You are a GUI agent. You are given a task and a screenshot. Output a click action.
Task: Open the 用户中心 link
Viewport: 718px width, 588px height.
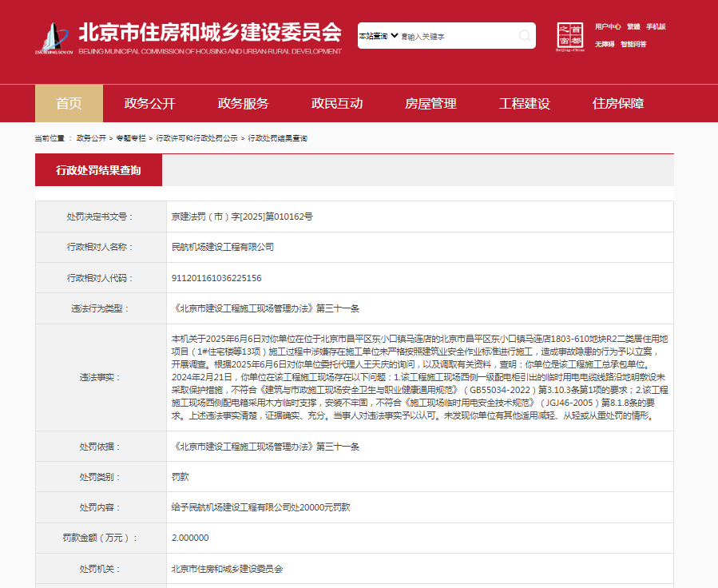[x=608, y=26]
